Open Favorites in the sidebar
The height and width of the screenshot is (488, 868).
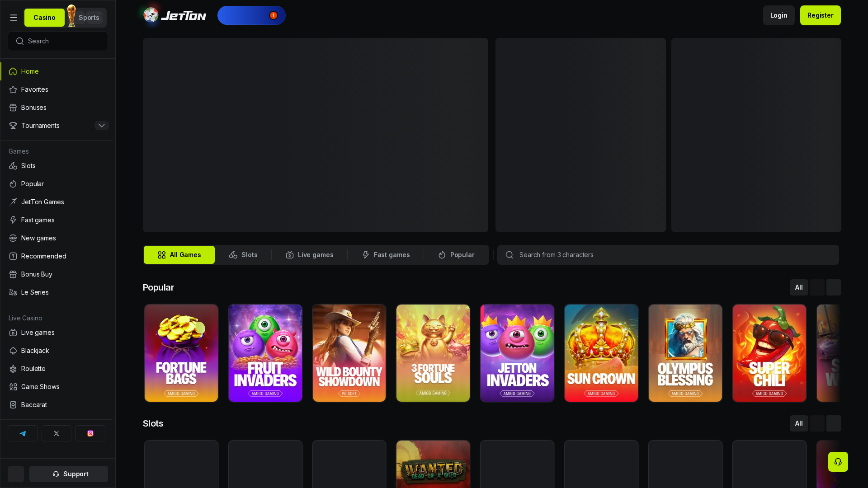57,89
